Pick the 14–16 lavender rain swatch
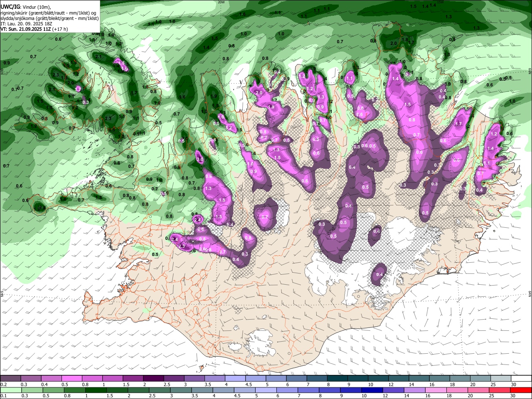The width and height of the screenshot is (532, 399). (x=414, y=390)
